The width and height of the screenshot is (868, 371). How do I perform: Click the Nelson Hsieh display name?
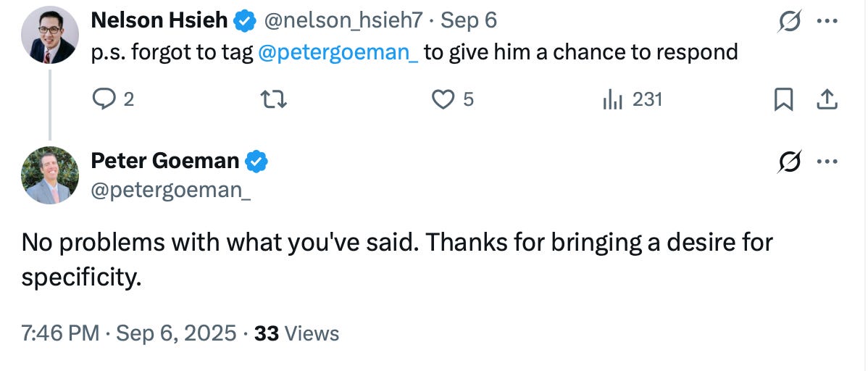tap(159, 21)
